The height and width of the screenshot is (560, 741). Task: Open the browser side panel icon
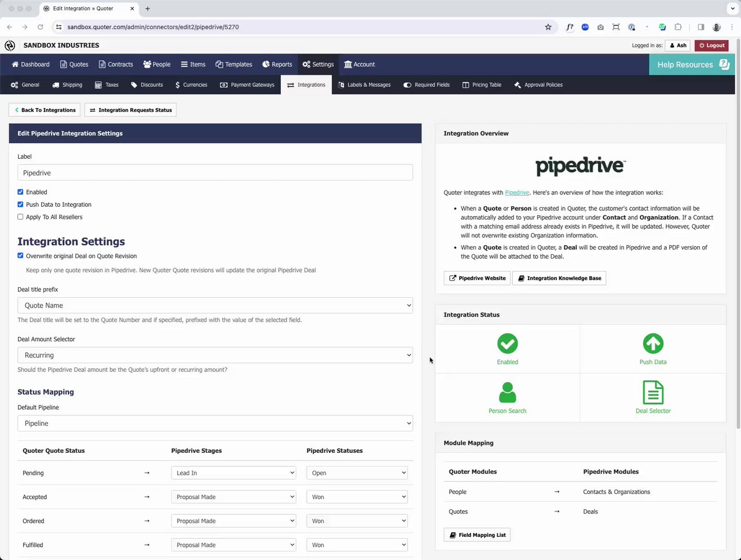(700, 27)
